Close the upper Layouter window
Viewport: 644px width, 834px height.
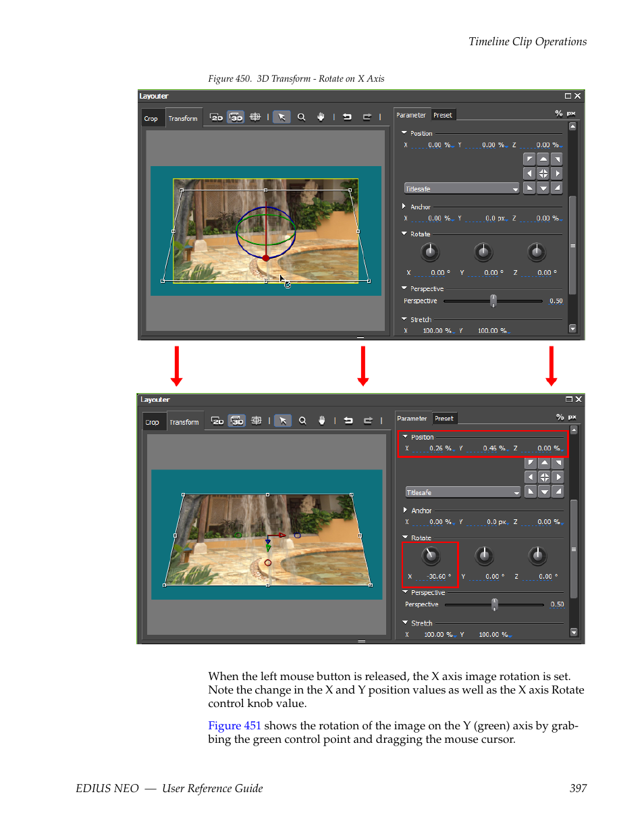[x=578, y=96]
